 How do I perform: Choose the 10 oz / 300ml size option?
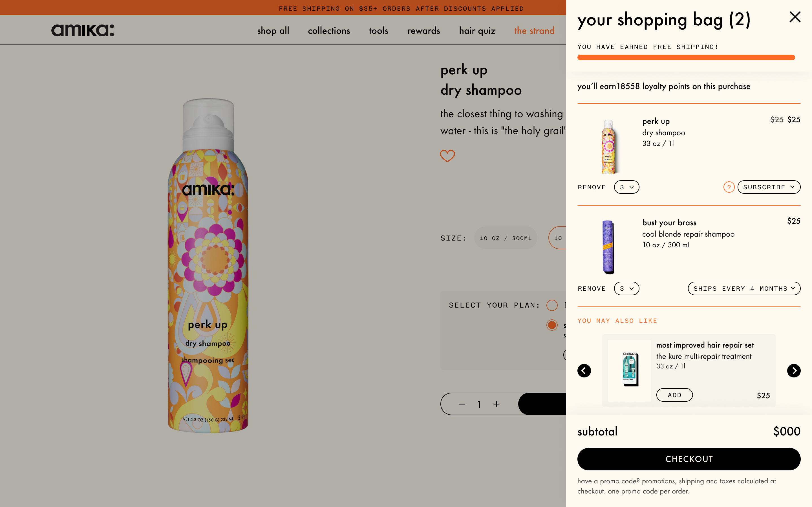505,238
